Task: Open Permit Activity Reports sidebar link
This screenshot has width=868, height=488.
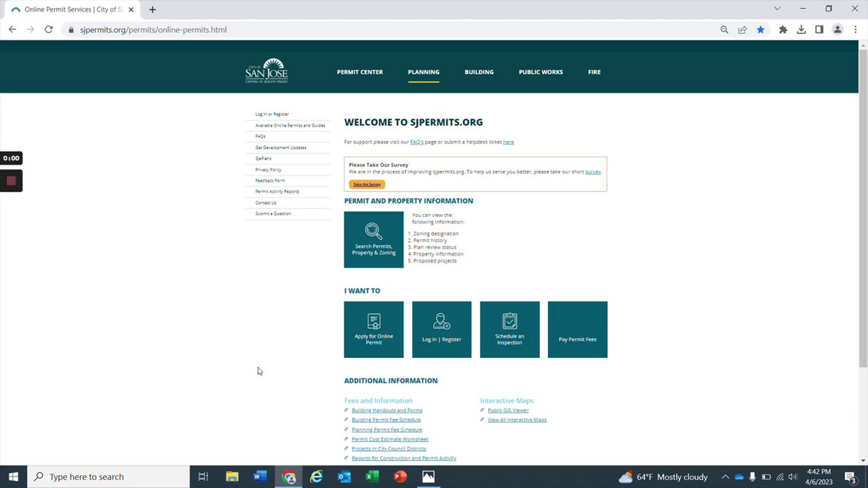Action: [x=277, y=191]
